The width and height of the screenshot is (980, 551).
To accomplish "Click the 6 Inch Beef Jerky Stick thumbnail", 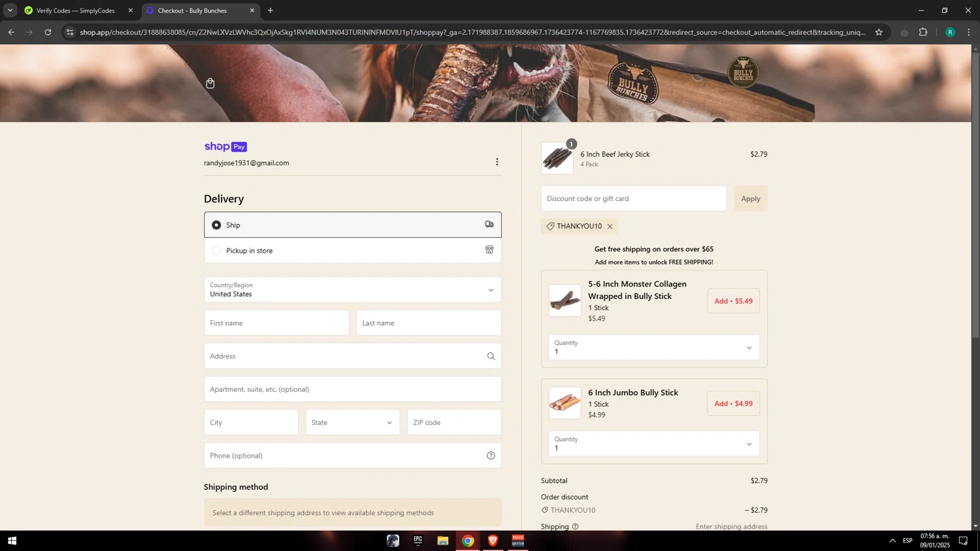I will (557, 158).
